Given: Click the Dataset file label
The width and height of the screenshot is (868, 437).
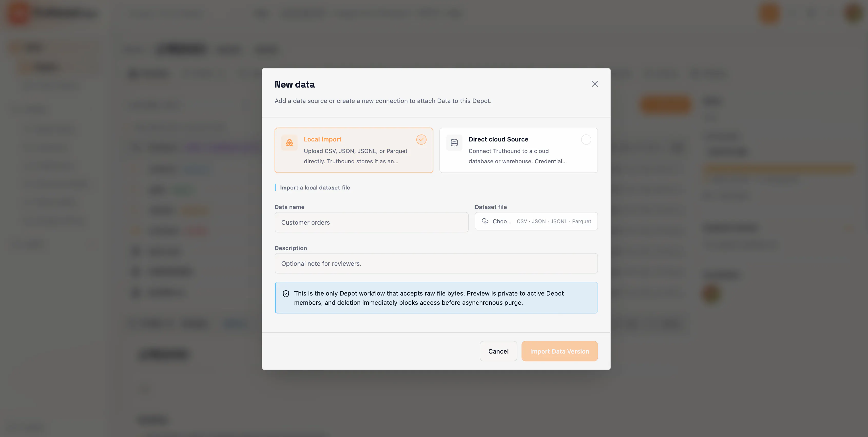Looking at the screenshot, I should pyautogui.click(x=491, y=207).
